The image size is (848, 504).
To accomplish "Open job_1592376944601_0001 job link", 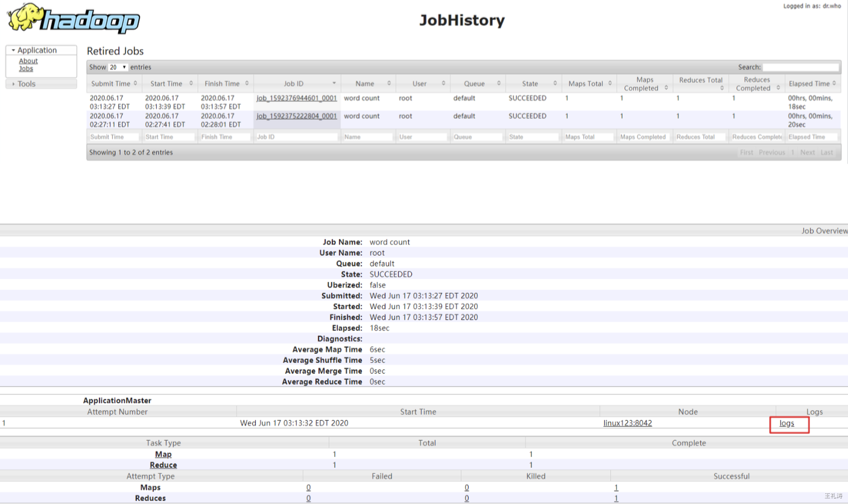I will (x=297, y=98).
